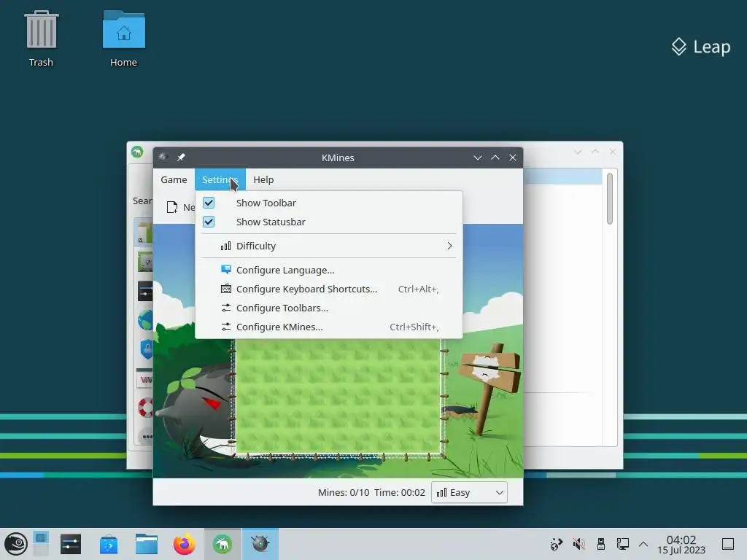This screenshot has height=560, width=747.
Task: Open Configure Language... menu entry
Action: click(x=329, y=270)
